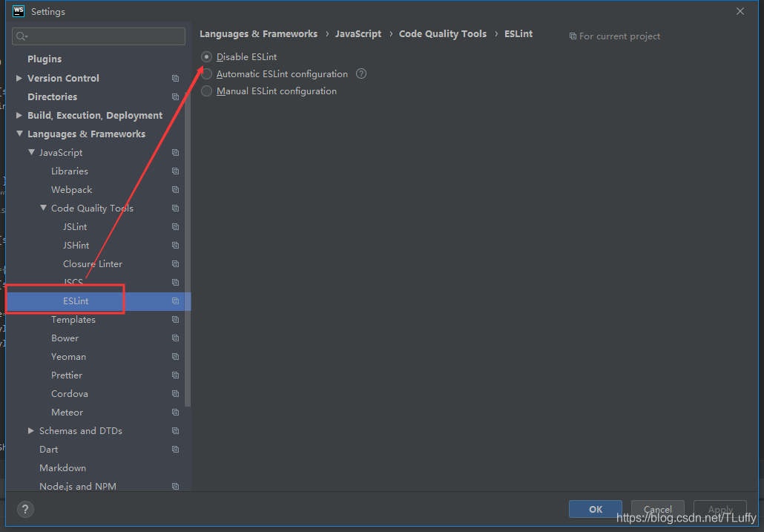Click project-level icon beside Version Control
The height and width of the screenshot is (532, 764).
coord(175,79)
